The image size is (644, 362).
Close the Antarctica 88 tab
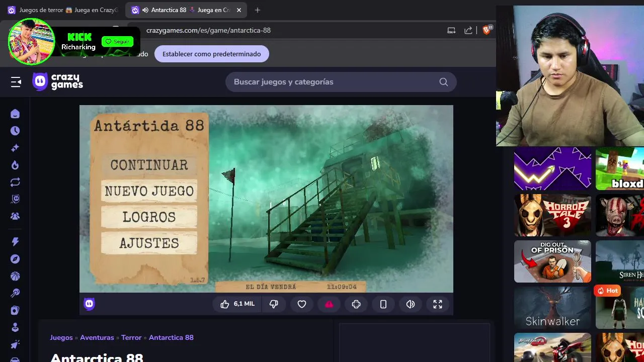coord(239,10)
